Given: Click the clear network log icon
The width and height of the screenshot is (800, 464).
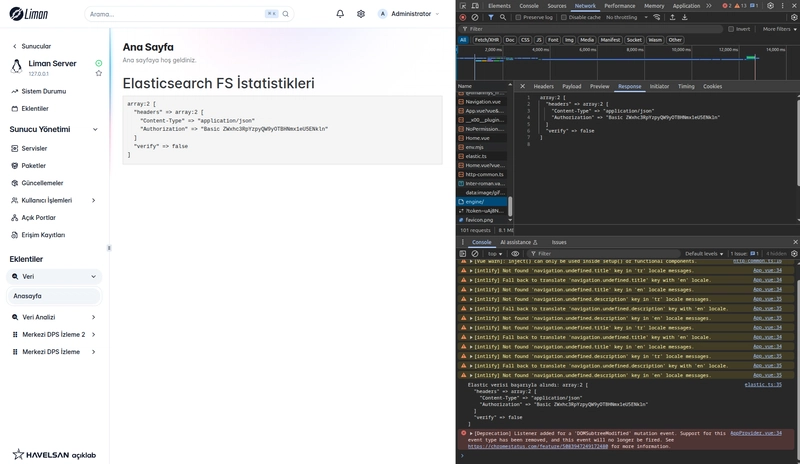Looking at the screenshot, I should [x=475, y=17].
